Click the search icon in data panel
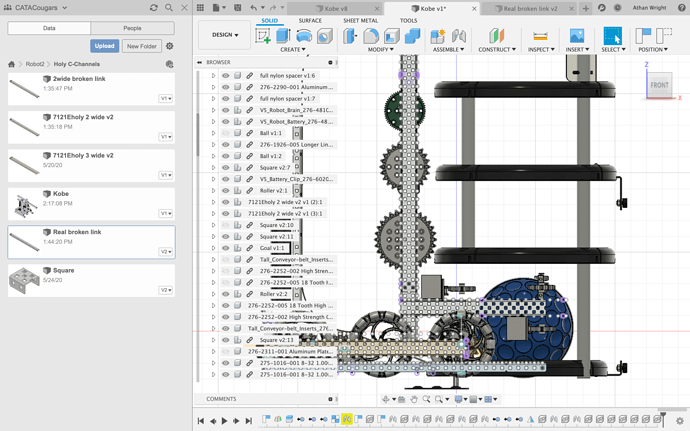Image resolution: width=690 pixels, height=431 pixels. click(169, 8)
